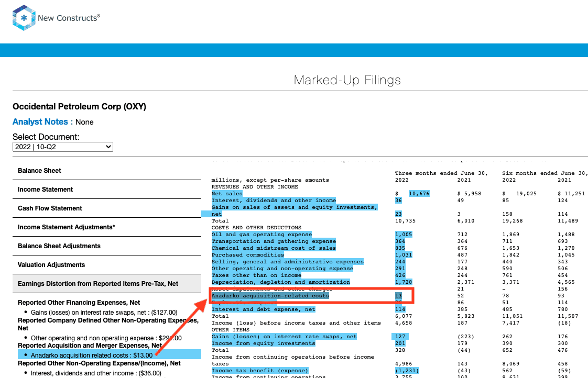Image resolution: width=588 pixels, height=378 pixels.
Task: Click Interest, dividends and other income ($36.00) item
Action: point(96,373)
